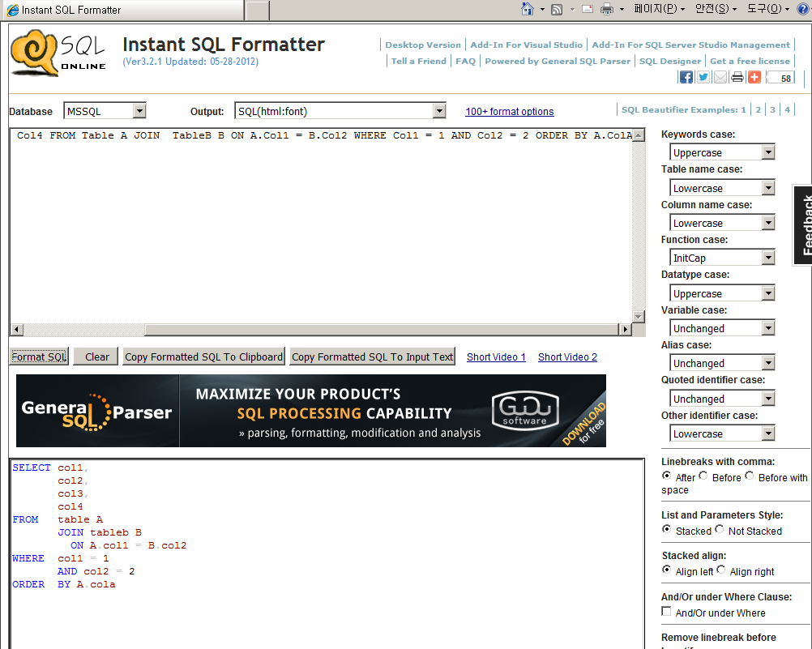This screenshot has width=812, height=649.
Task: Expand the Table name case dropdown
Action: [722, 188]
